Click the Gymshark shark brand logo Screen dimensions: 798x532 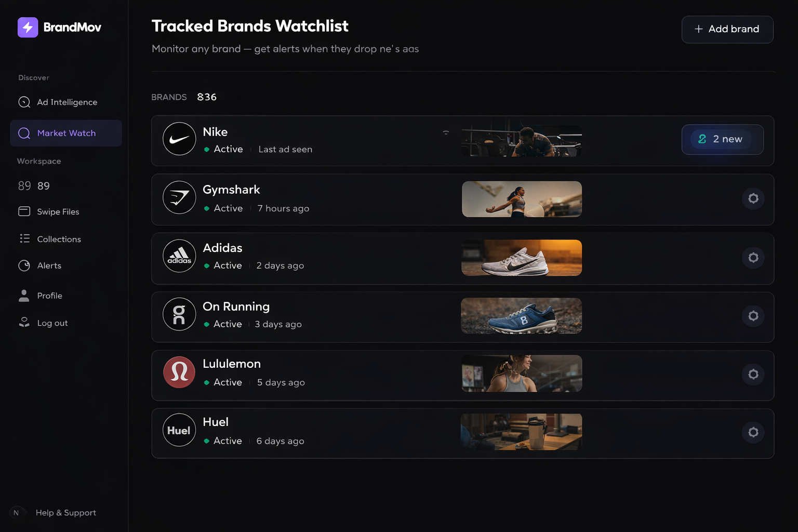point(179,197)
